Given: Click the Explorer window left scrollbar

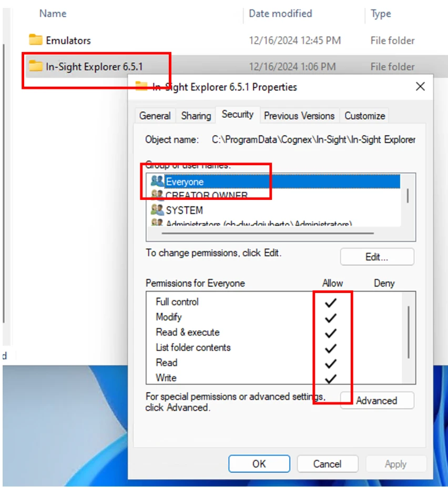Looking at the screenshot, I should 3,183.
